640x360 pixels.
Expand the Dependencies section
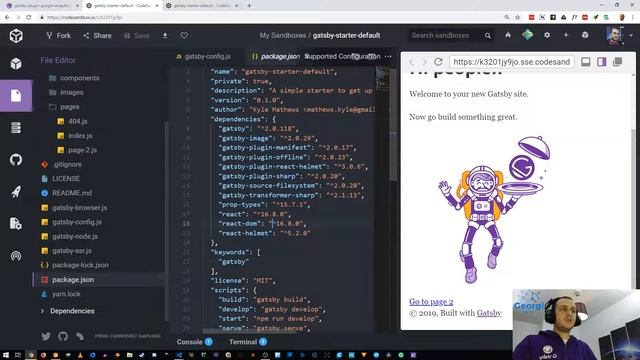tap(68, 311)
